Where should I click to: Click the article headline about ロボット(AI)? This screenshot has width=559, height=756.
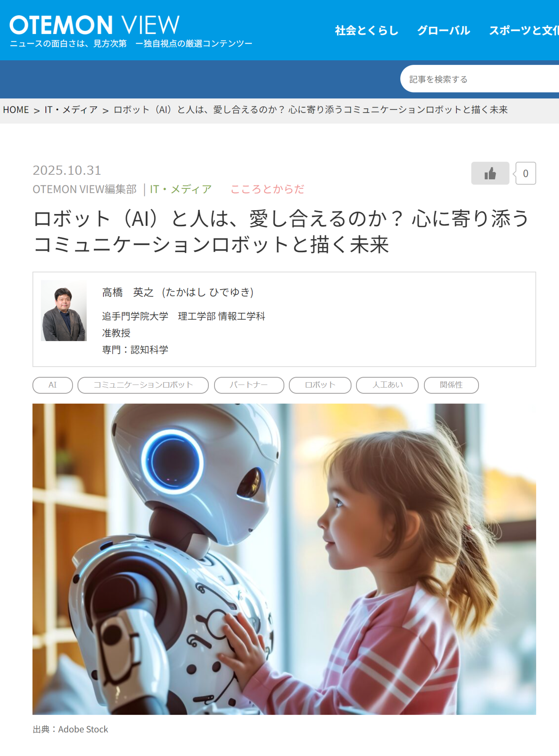281,232
